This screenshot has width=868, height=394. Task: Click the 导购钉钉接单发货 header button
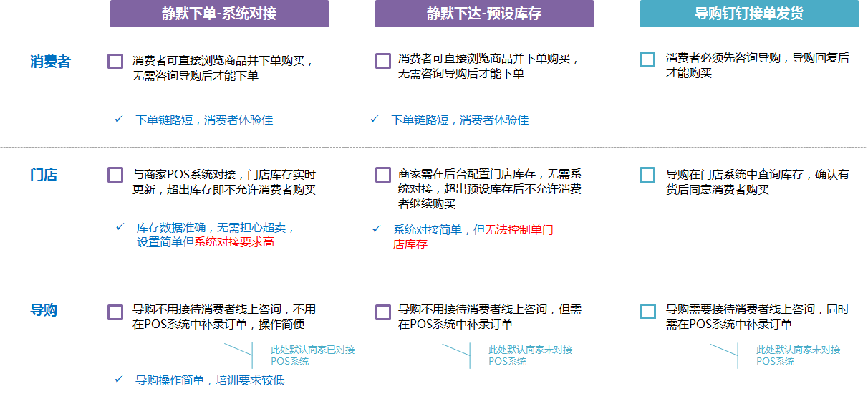pos(749,14)
